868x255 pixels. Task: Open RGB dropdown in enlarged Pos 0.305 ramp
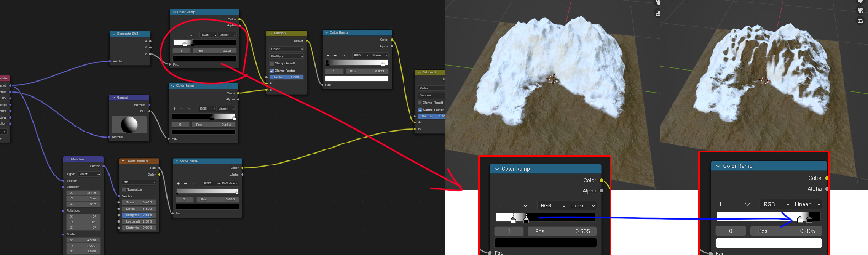click(552, 205)
